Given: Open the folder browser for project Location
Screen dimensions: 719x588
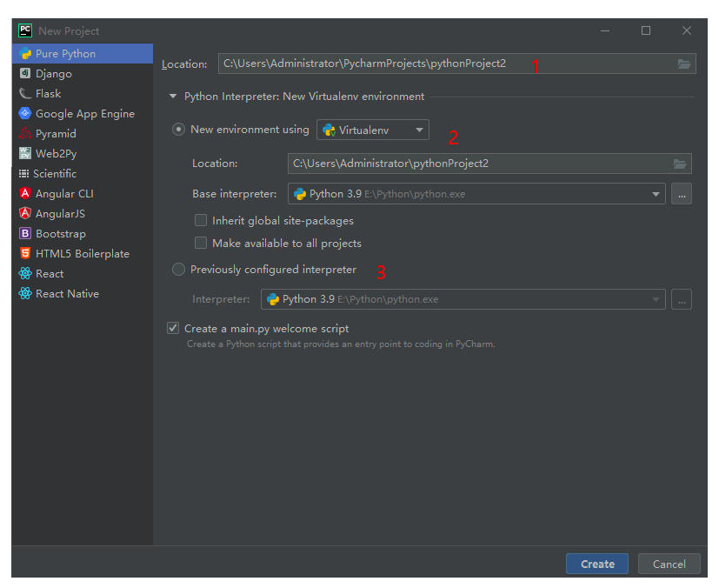Looking at the screenshot, I should point(684,63).
